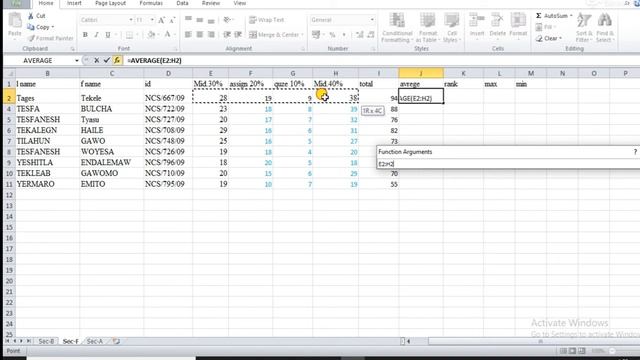Toggle Wrap Text
Viewport: 640px width, 360px height.
267,20
